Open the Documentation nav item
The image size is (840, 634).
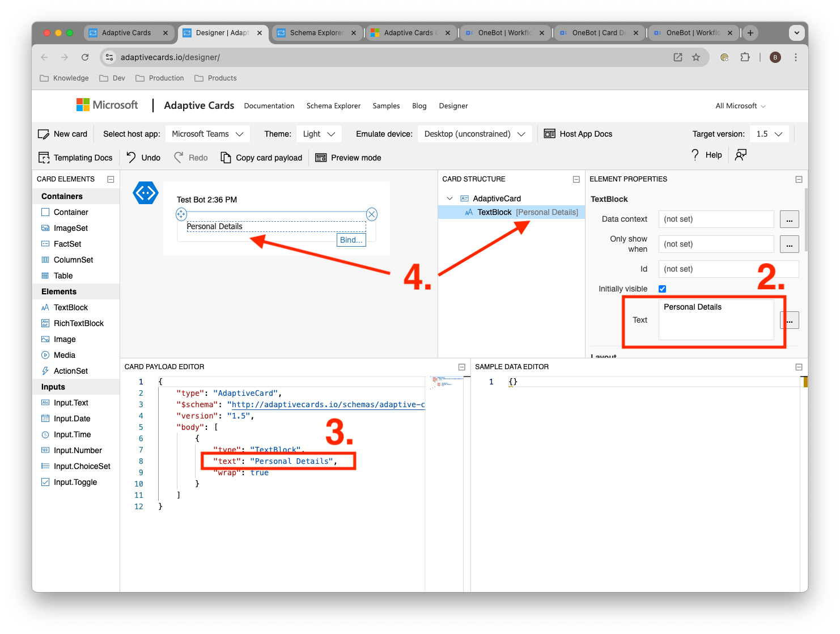[x=269, y=106]
